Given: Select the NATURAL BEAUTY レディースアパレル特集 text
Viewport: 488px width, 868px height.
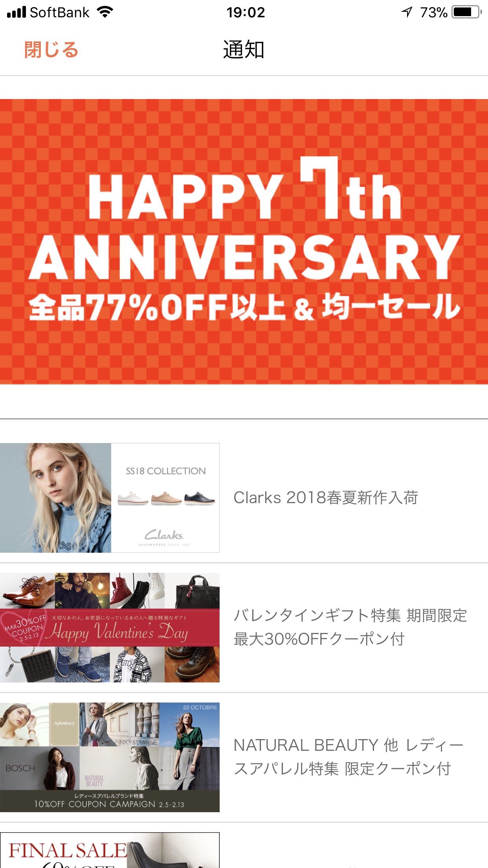Looking at the screenshot, I should [x=348, y=757].
